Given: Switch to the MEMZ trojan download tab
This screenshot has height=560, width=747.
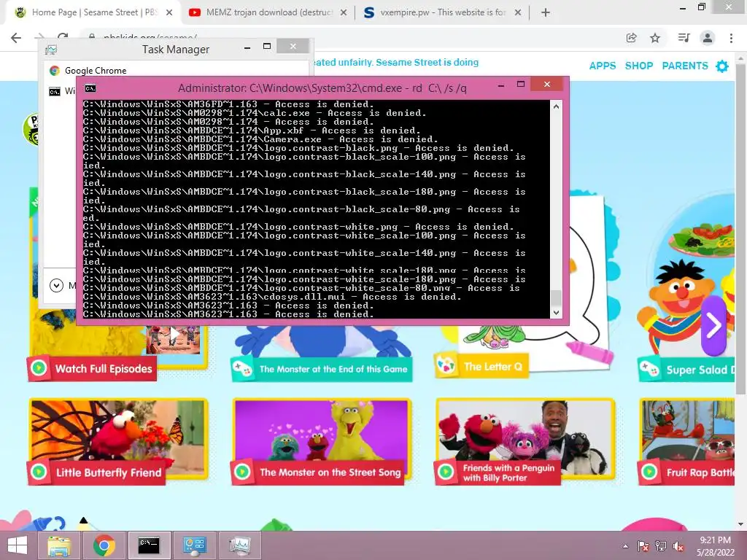Looking at the screenshot, I should pos(268,12).
